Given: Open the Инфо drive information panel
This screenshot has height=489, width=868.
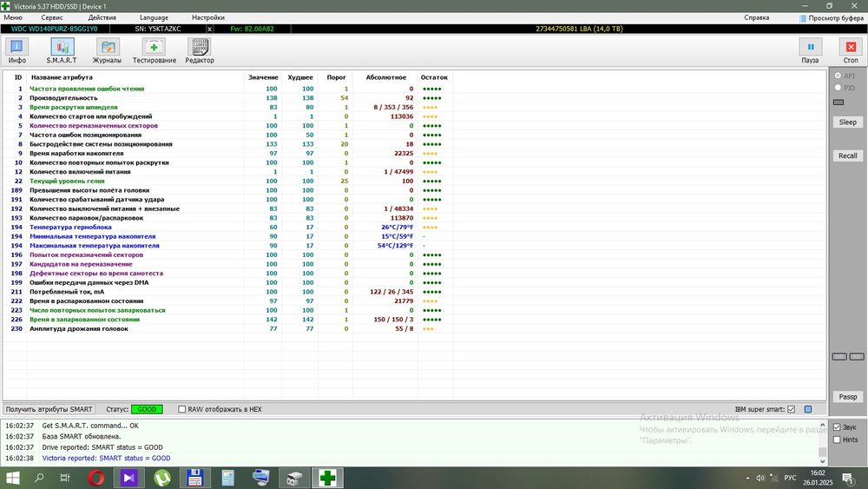Looking at the screenshot, I should pos(17,50).
